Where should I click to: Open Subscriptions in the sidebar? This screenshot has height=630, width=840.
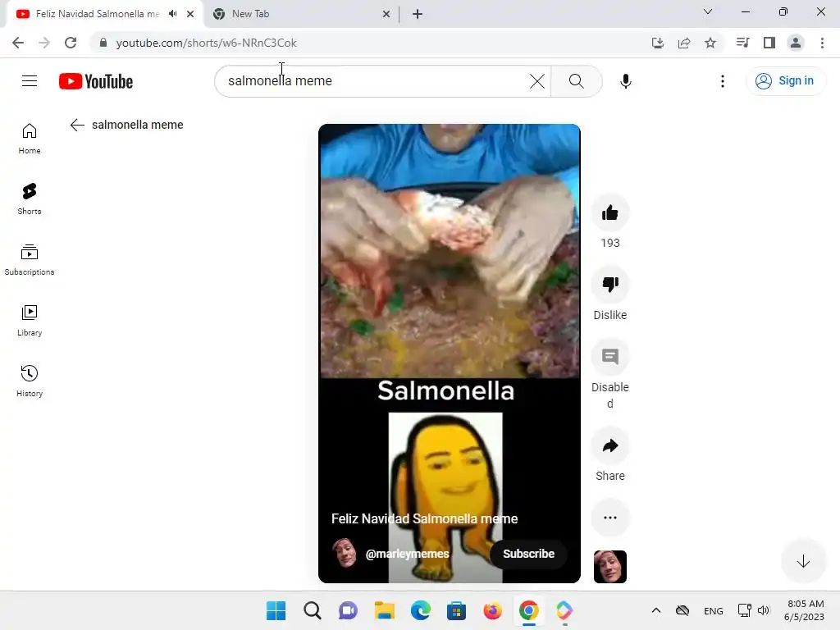tap(30, 259)
